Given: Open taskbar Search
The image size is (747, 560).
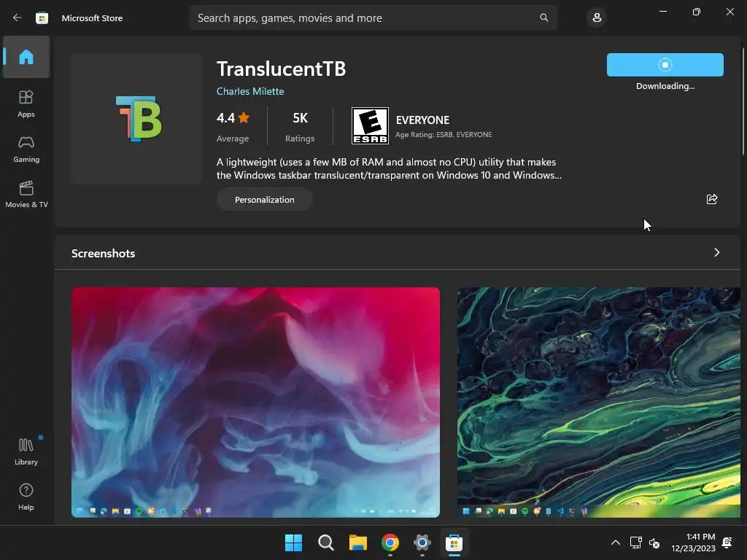Looking at the screenshot, I should point(326,542).
